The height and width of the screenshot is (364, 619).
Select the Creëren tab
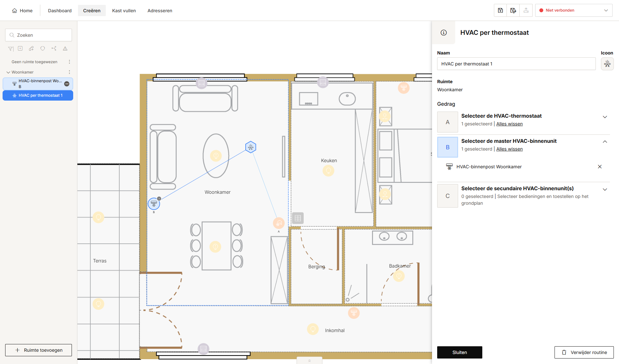(92, 11)
